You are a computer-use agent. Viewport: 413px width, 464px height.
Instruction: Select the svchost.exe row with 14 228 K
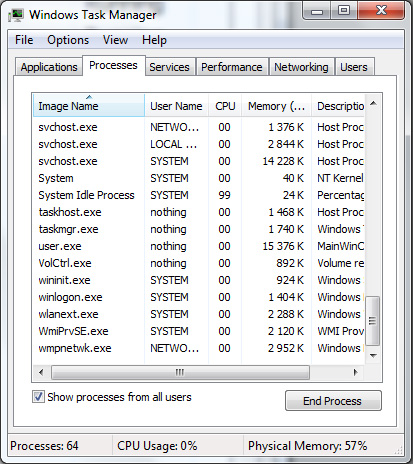[x=199, y=161]
